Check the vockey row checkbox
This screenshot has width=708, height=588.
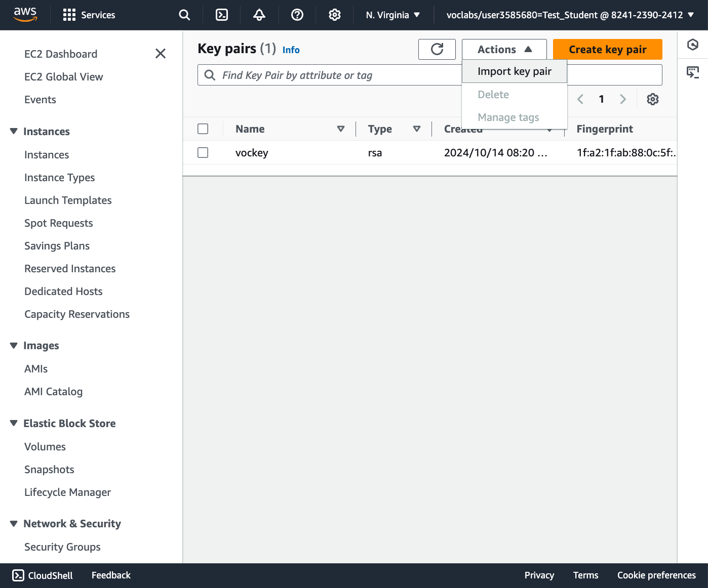(x=203, y=152)
